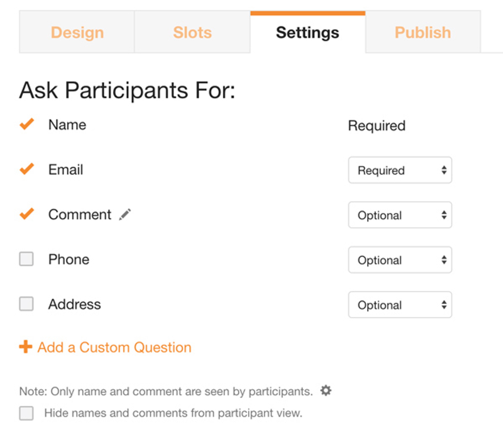The image size is (503, 448).
Task: Click the pencil icon beside Comment
Action: (125, 214)
